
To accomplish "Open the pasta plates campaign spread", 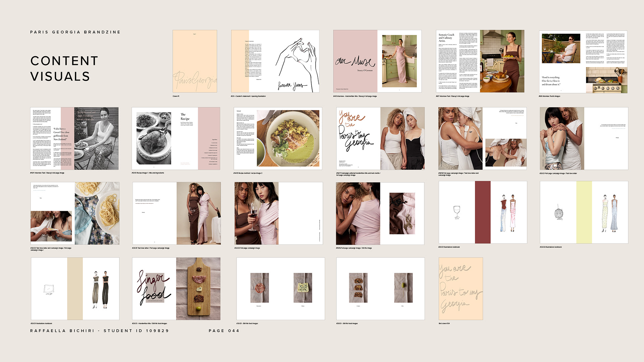I will coord(75,213).
